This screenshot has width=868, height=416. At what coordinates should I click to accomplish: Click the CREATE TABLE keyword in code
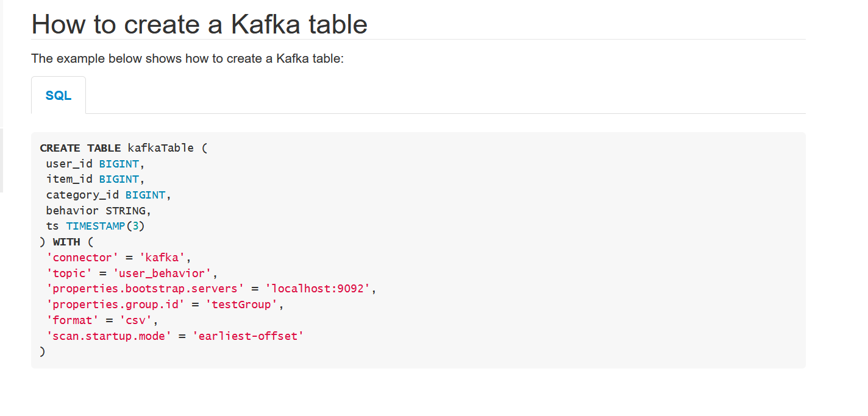click(80, 148)
